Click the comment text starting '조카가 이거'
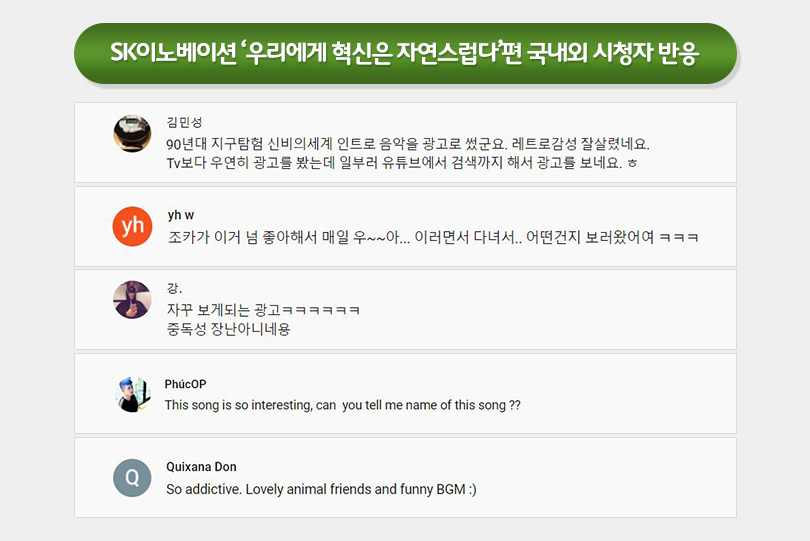 pos(432,237)
